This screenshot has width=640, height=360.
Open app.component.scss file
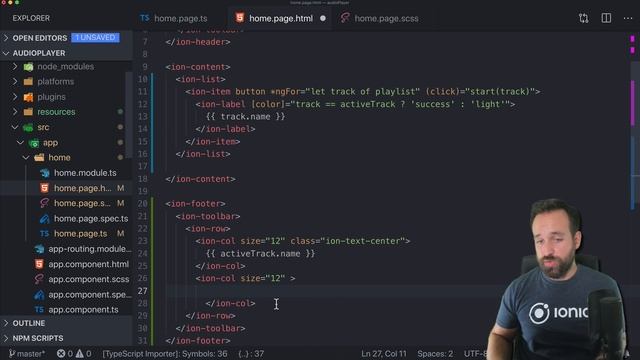click(x=89, y=279)
